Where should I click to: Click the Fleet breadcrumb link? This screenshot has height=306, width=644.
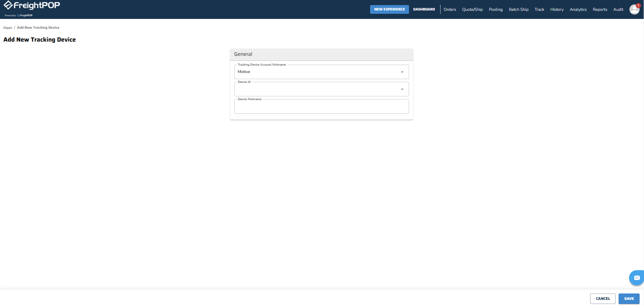[7, 28]
